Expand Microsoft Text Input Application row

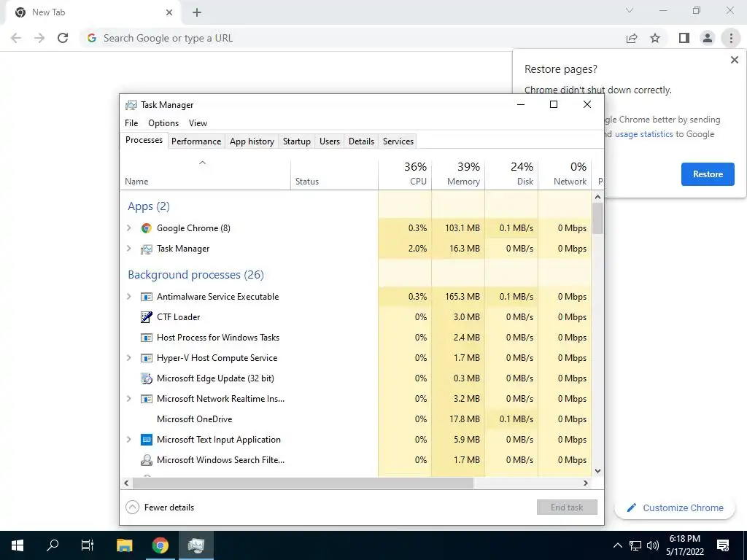(x=128, y=440)
